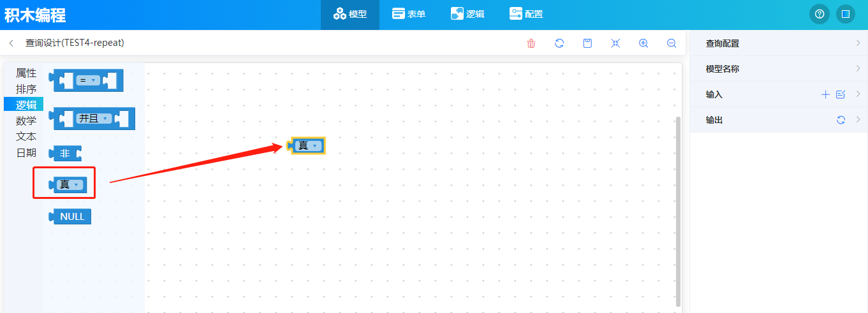The height and width of the screenshot is (313, 868).
Task: Select the 属性 block category
Action: click(x=26, y=73)
